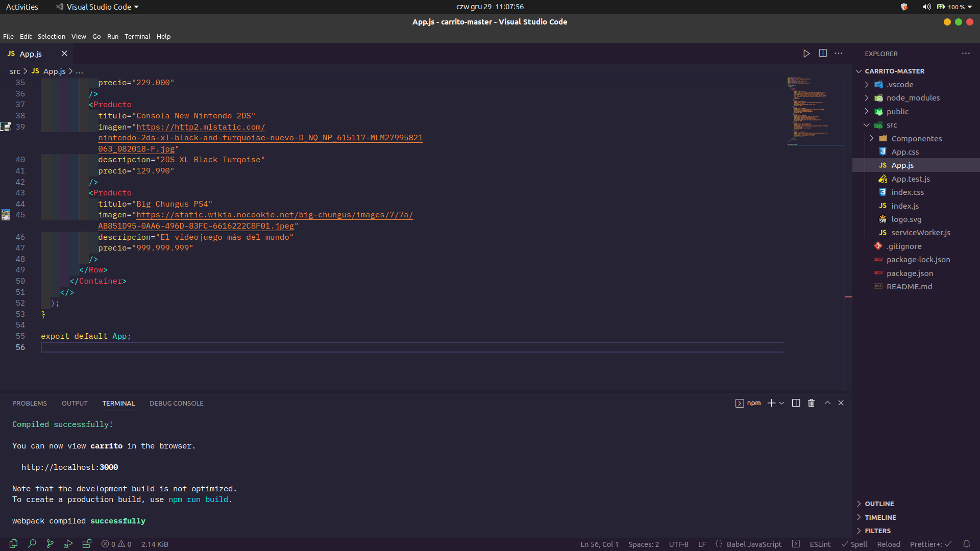Open terminal icon in status bar
Image resolution: width=980 pixels, height=551 pixels.
(x=796, y=544)
